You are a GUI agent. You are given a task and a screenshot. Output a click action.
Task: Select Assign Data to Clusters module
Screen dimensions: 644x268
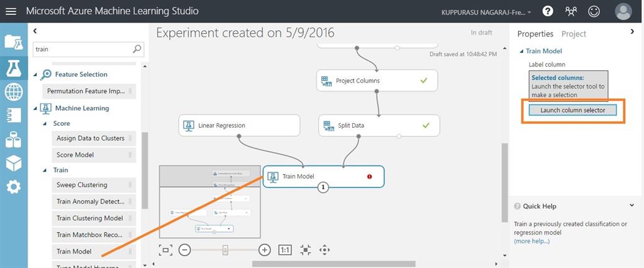pos(94,138)
